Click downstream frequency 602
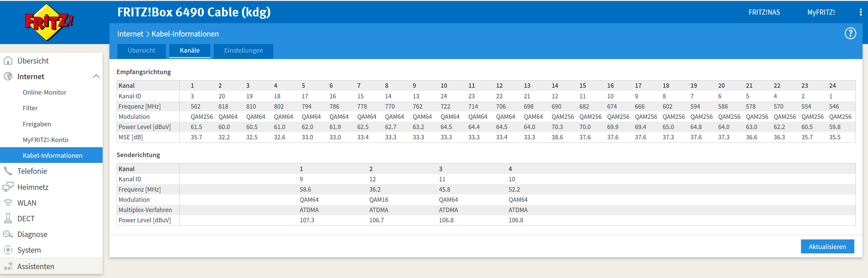The width and height of the screenshot is (868, 278). pos(667,106)
